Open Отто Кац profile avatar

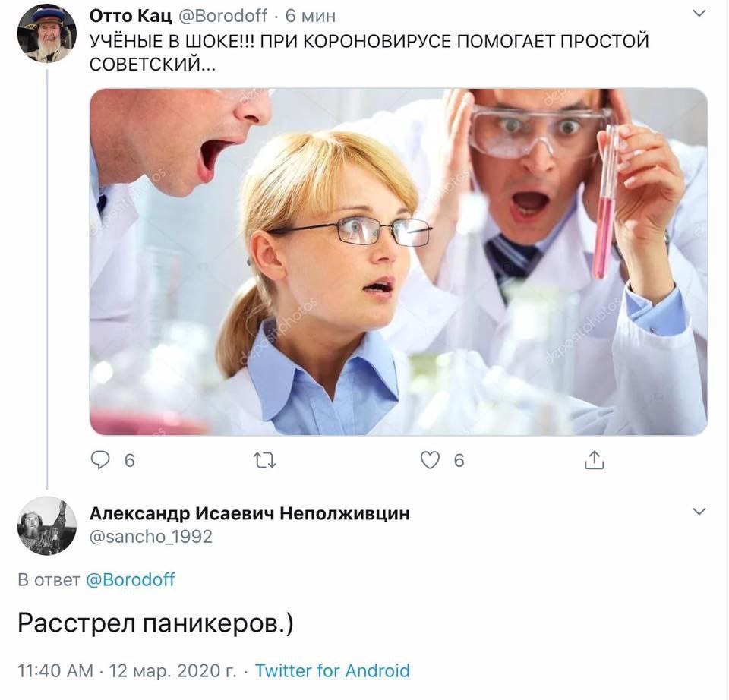pos(46,33)
